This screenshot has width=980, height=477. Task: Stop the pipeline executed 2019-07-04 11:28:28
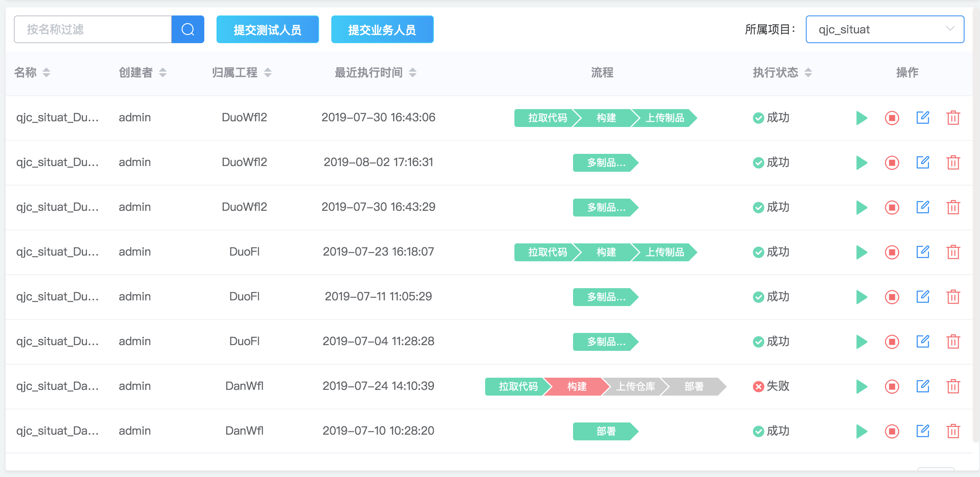pyautogui.click(x=892, y=342)
